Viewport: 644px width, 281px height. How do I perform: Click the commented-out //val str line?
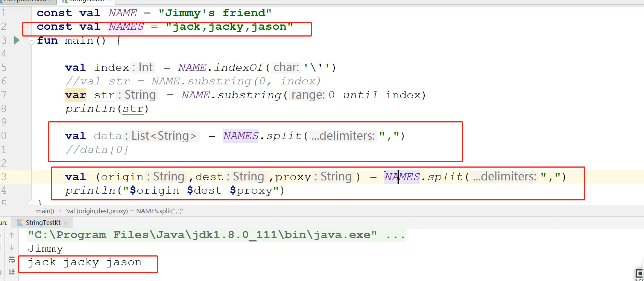tap(193, 81)
